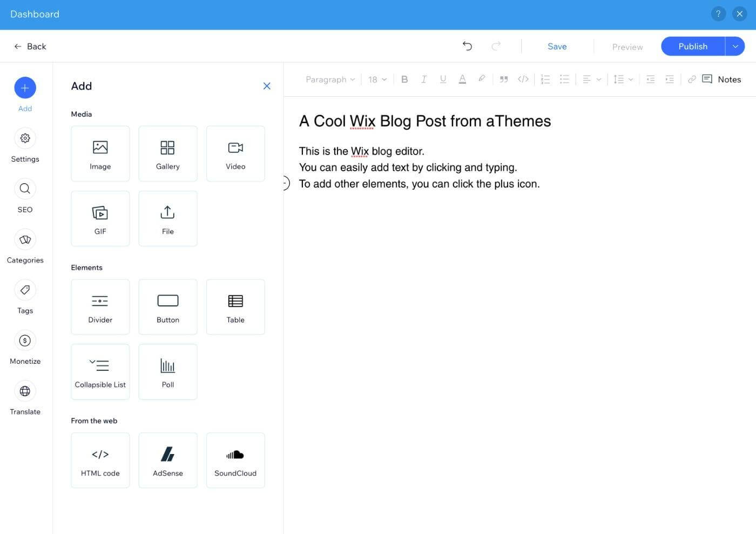
Task: Toggle underline formatting
Action: [443, 79]
